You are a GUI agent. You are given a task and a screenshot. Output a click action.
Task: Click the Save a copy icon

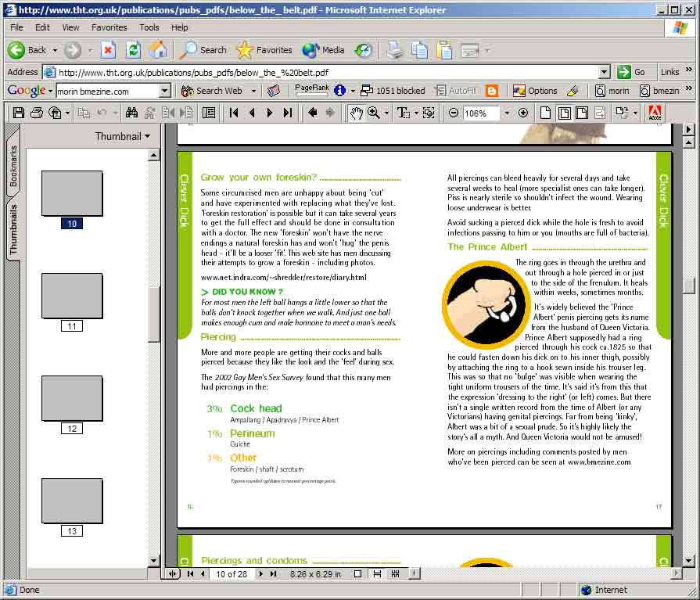tap(19, 113)
